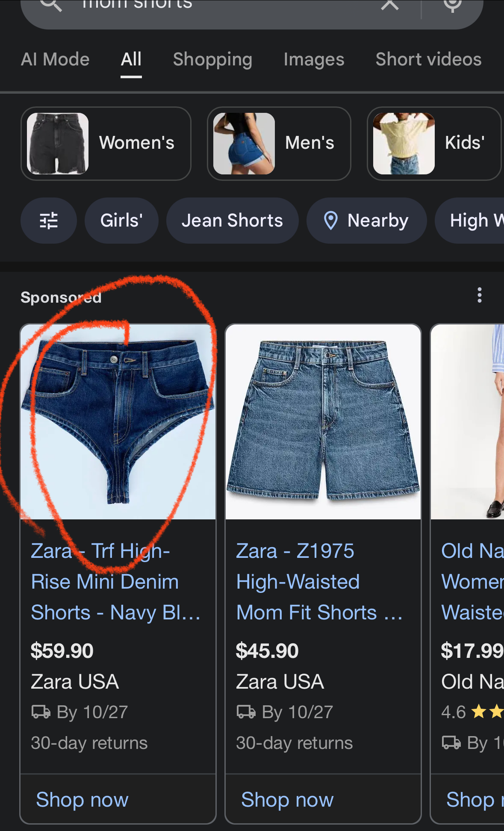Viewport: 504px width, 831px height.
Task: Tap Shop now under $59.90 Zara shorts
Action: tap(82, 799)
